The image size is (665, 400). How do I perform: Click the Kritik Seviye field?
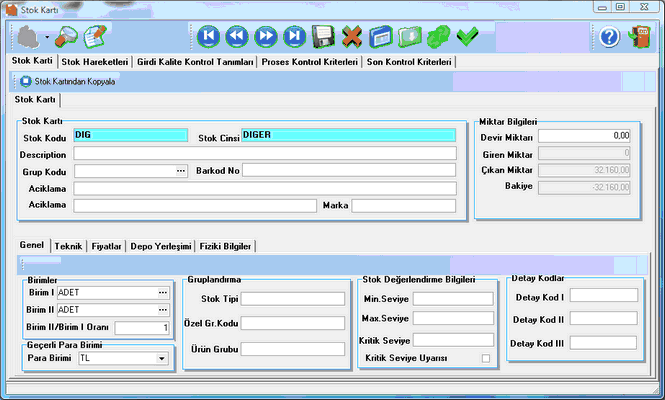[x=453, y=340]
